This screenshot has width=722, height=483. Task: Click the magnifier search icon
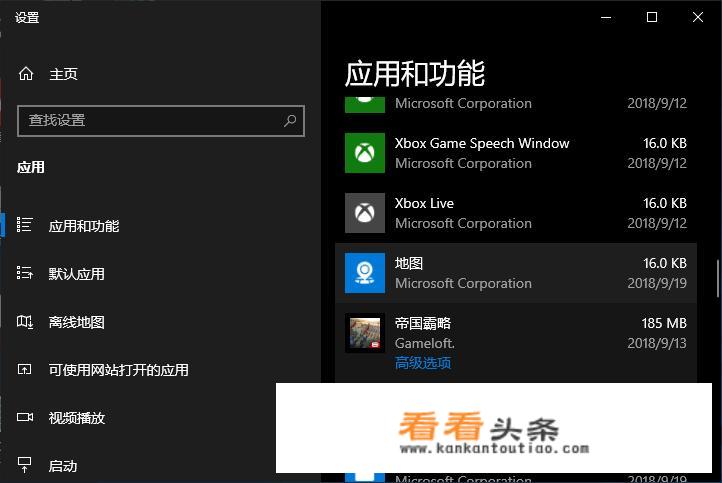(290, 121)
